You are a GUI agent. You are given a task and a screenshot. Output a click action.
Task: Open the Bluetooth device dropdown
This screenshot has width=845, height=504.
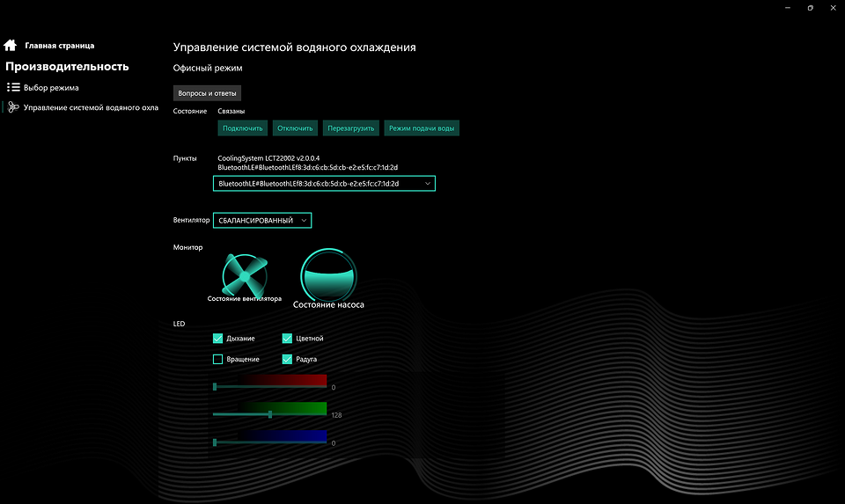tap(324, 183)
